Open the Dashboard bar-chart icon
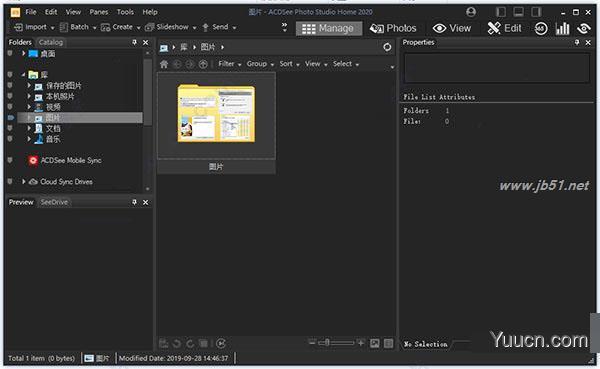The height and width of the screenshot is (369, 600). point(562,29)
